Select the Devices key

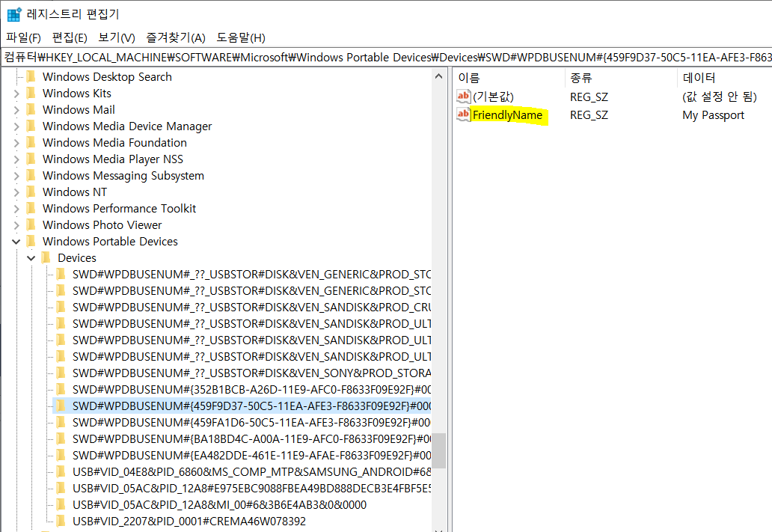pyautogui.click(x=77, y=258)
